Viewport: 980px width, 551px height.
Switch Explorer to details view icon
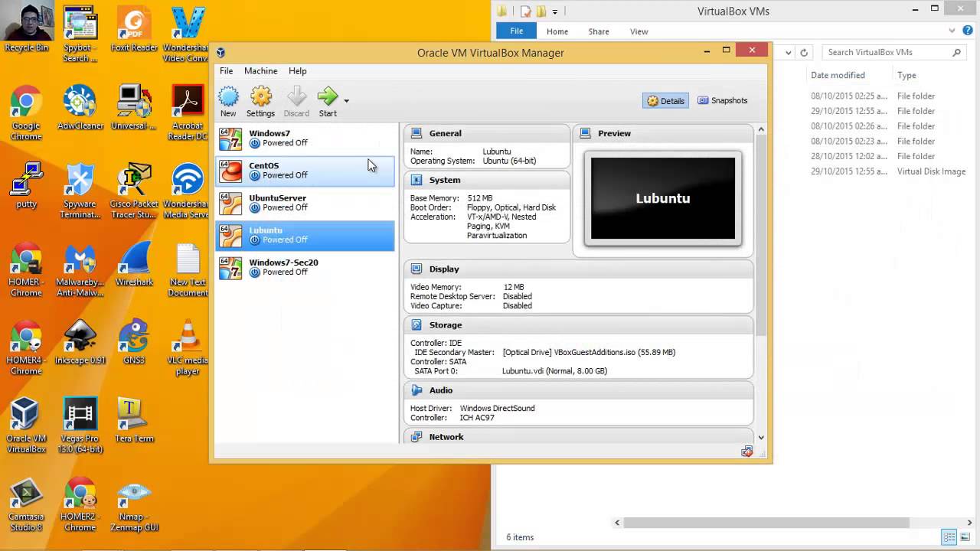pyautogui.click(x=949, y=537)
